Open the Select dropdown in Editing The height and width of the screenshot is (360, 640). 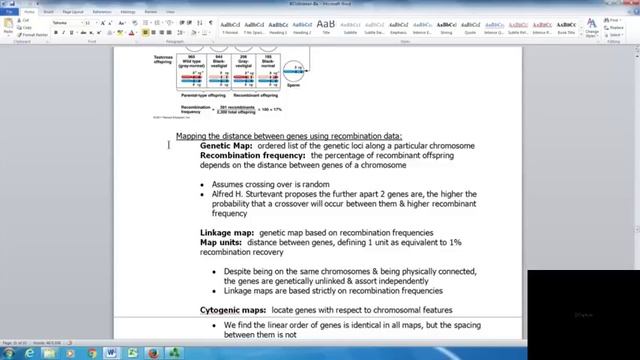(613, 35)
